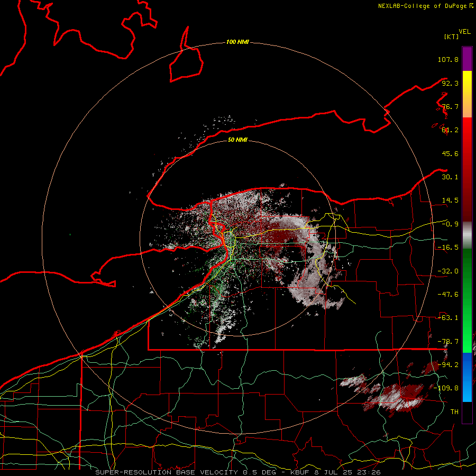This screenshot has height=476, width=476.
Task: Click the -32.0 legend value
Action: point(448,271)
